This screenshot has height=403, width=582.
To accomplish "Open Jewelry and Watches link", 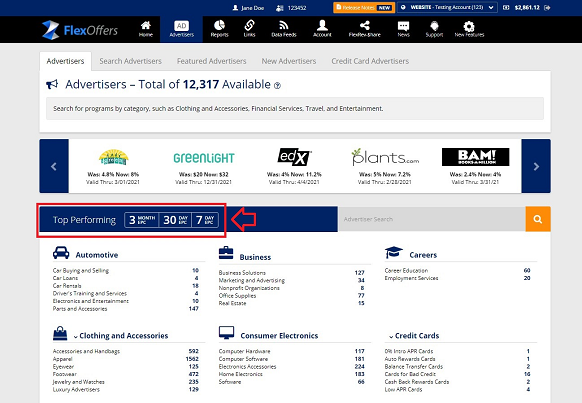I will 78,382.
